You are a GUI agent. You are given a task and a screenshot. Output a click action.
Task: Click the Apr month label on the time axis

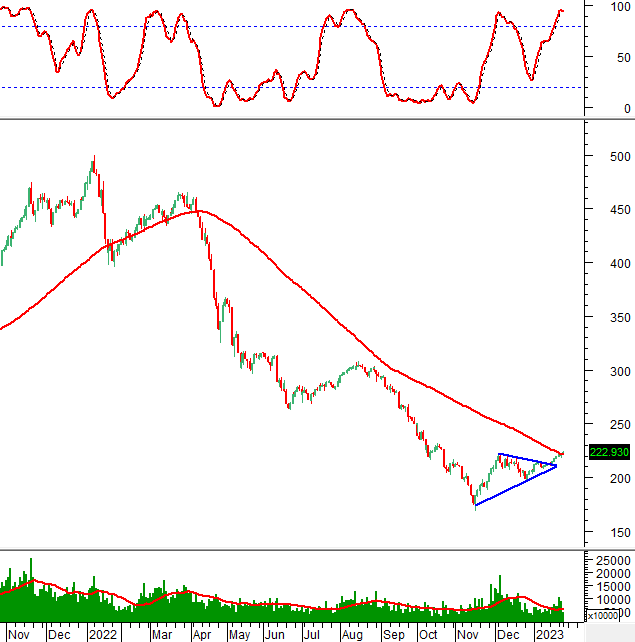[202, 634]
